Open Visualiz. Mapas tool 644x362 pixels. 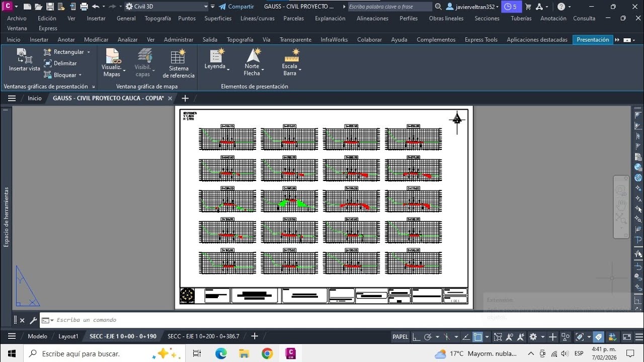tap(112, 63)
